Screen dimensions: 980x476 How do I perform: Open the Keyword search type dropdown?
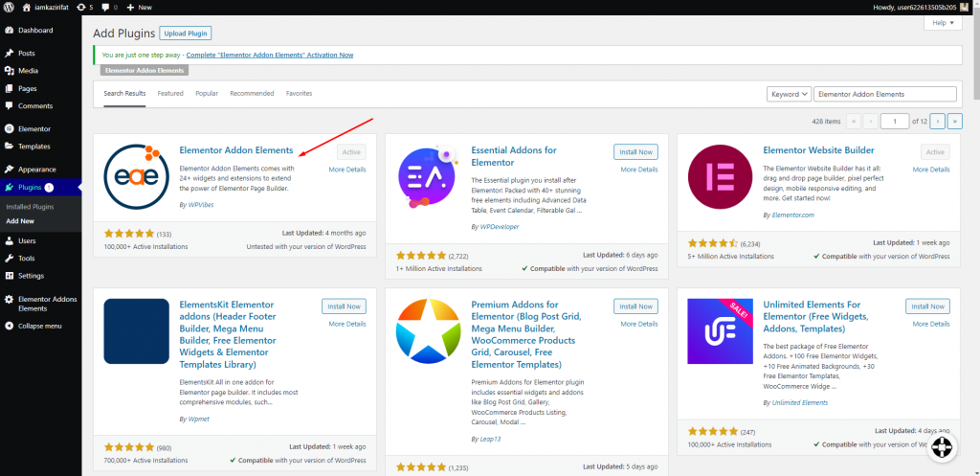pos(789,94)
